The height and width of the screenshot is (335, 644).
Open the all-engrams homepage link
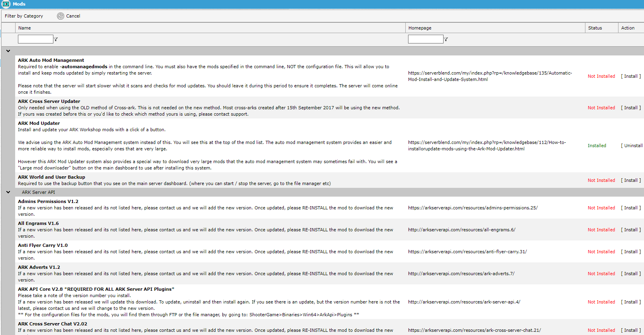point(461,230)
